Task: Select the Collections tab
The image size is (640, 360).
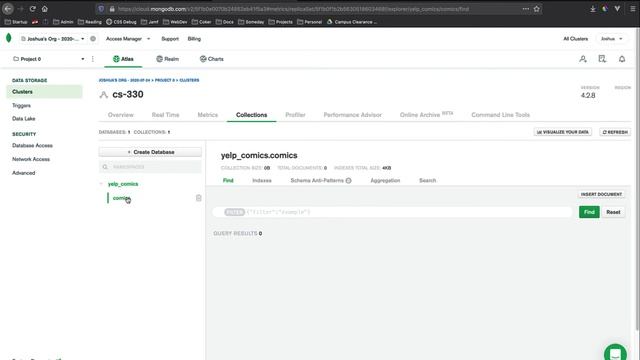Action: click(x=251, y=115)
